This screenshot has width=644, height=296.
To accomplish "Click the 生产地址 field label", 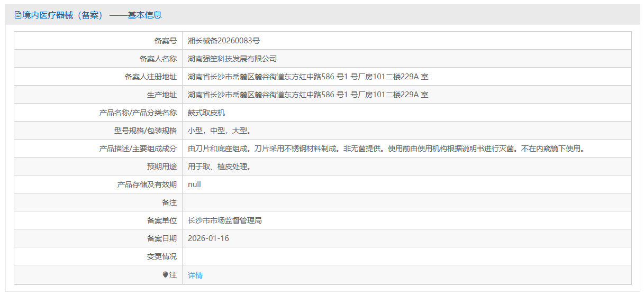I will pos(162,95).
